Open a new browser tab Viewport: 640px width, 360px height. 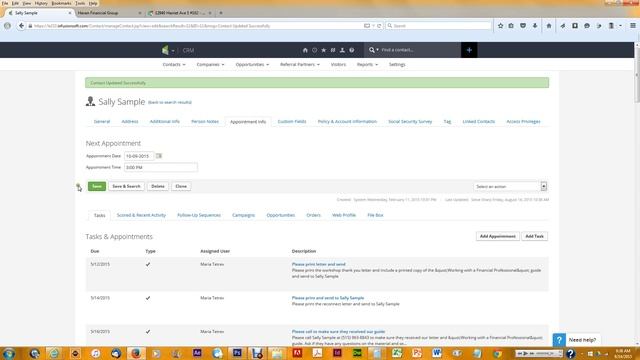tap(221, 13)
